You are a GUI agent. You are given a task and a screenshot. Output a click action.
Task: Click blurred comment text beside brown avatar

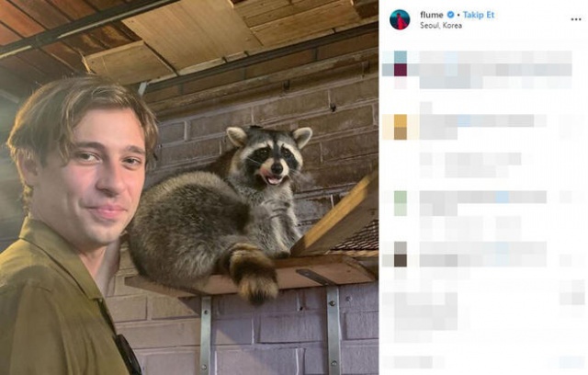483,255
